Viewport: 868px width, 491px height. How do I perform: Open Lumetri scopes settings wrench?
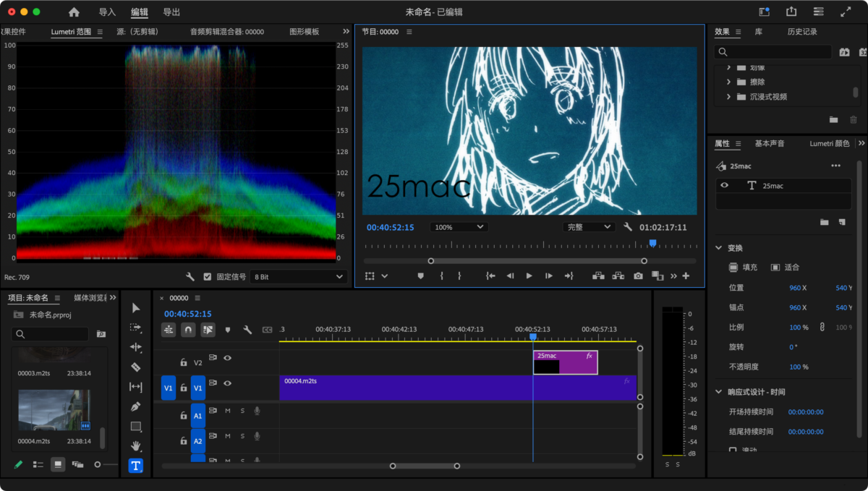tap(190, 277)
